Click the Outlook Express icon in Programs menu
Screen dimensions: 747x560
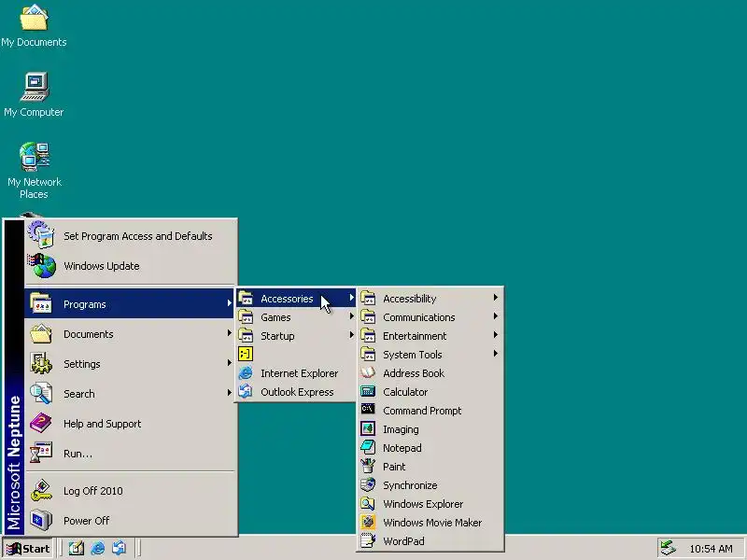click(246, 391)
